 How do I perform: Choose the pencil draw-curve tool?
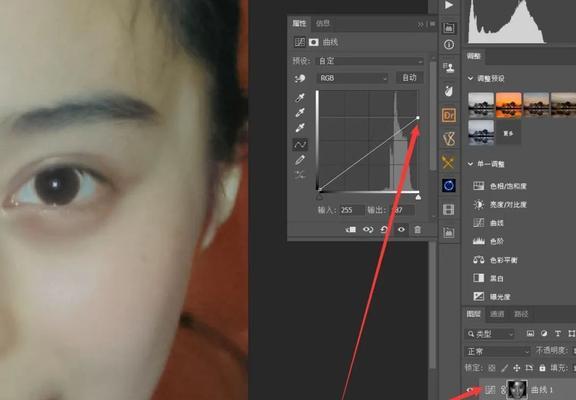coord(300,160)
